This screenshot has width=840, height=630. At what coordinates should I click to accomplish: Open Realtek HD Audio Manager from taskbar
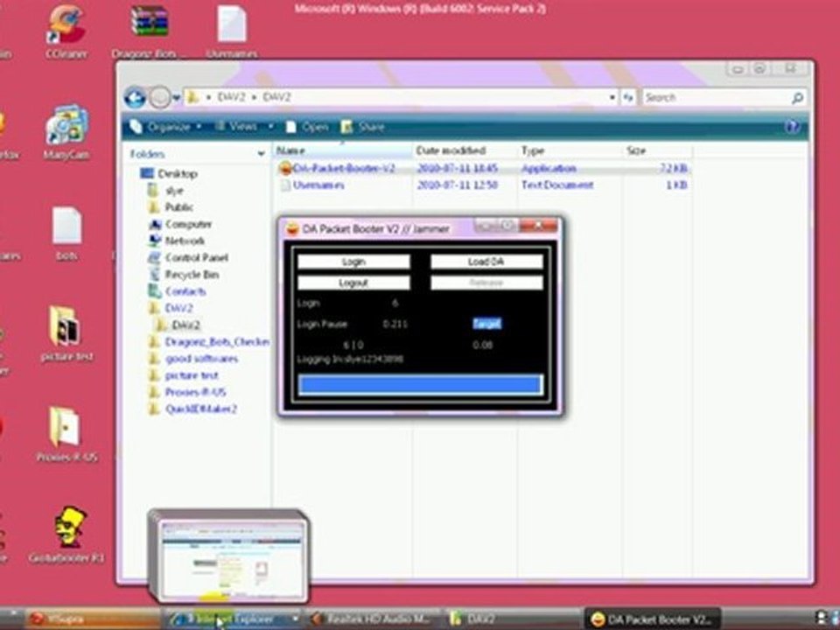pos(373,619)
